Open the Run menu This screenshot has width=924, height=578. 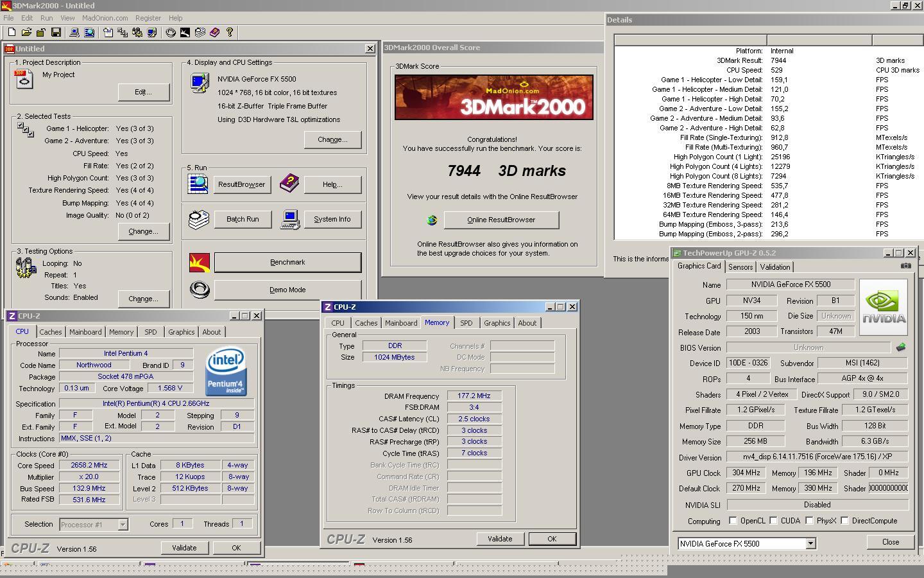pyautogui.click(x=47, y=18)
